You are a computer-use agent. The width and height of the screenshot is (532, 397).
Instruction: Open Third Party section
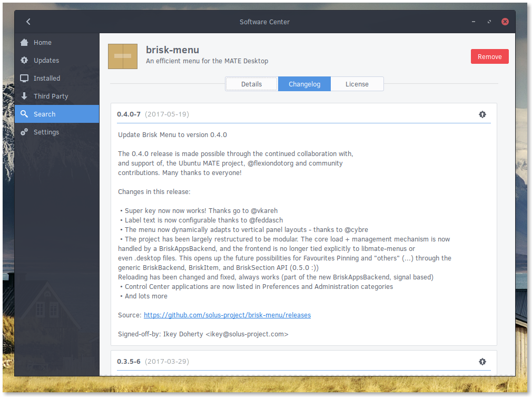click(x=57, y=96)
